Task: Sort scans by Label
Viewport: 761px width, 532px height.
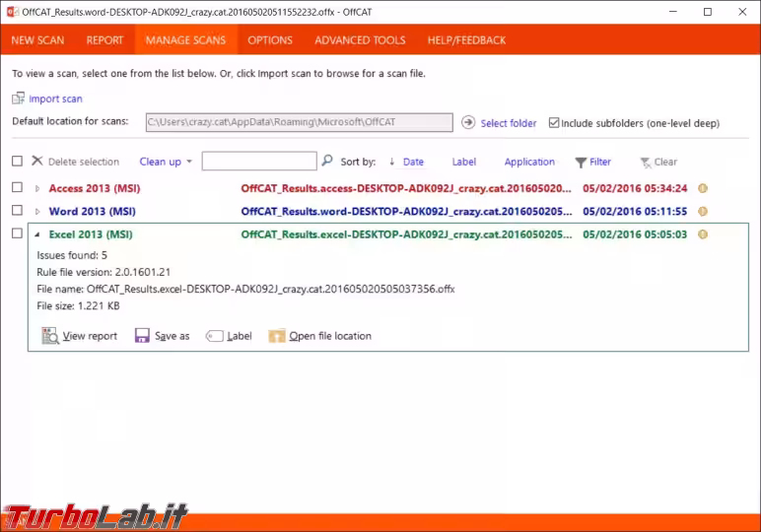Action: point(464,162)
